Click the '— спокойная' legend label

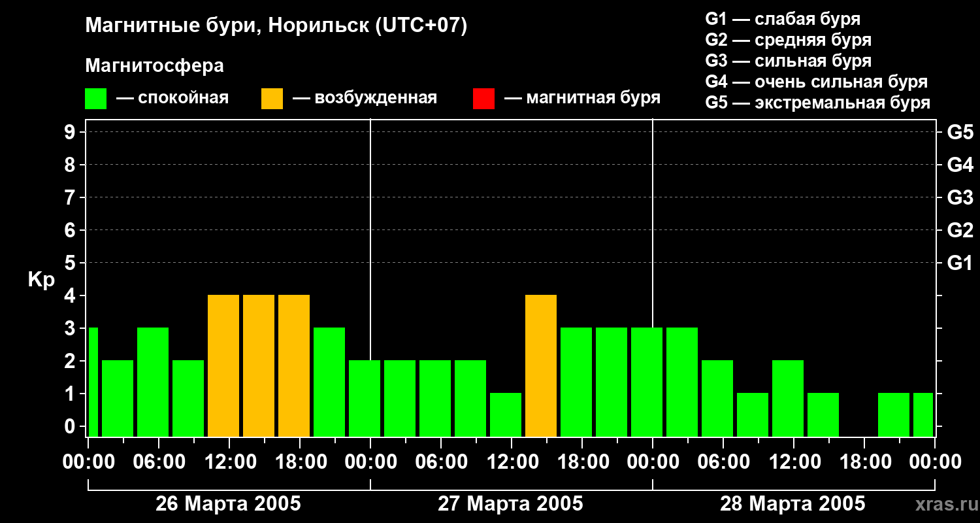tap(172, 98)
